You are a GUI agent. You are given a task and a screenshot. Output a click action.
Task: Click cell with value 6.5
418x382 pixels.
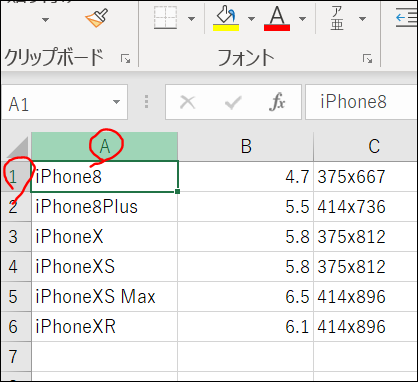(x=246, y=297)
